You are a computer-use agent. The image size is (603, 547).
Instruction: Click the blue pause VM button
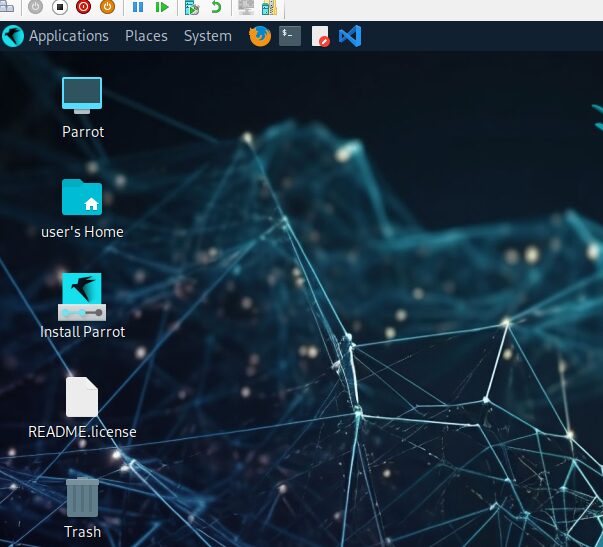click(138, 7)
